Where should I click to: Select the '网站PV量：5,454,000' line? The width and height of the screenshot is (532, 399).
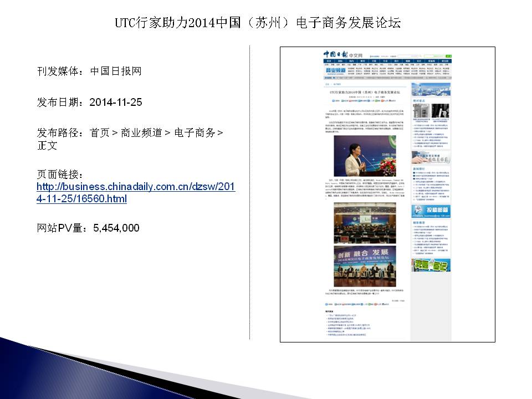[x=88, y=228]
